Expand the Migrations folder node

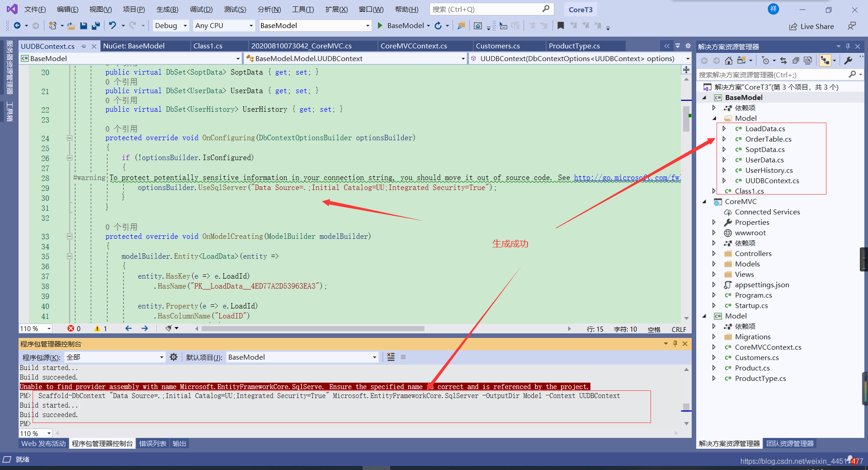tap(714, 337)
